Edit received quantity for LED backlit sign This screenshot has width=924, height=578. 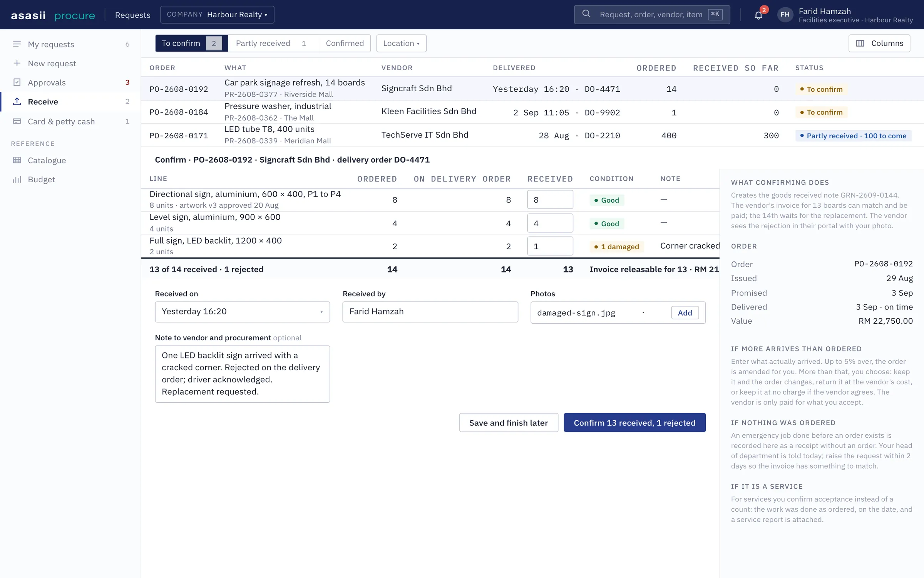(x=550, y=246)
